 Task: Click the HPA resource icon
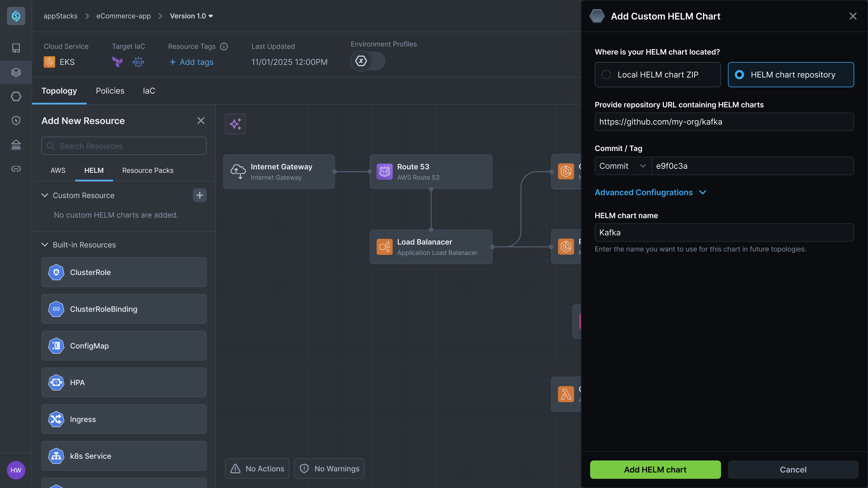pyautogui.click(x=56, y=383)
